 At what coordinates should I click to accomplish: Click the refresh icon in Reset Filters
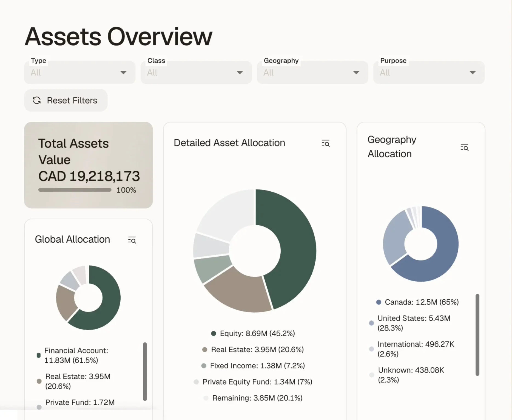[37, 100]
